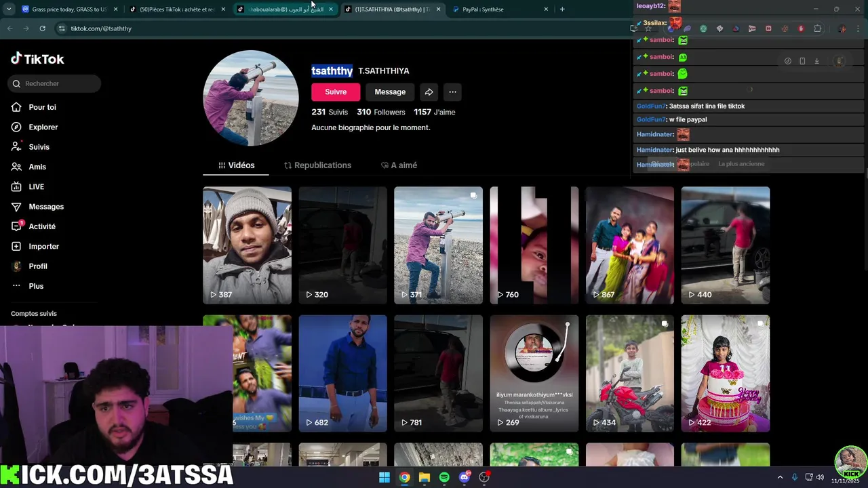868x488 pixels.
Task: Open the video with 760 views
Action: [x=534, y=245]
